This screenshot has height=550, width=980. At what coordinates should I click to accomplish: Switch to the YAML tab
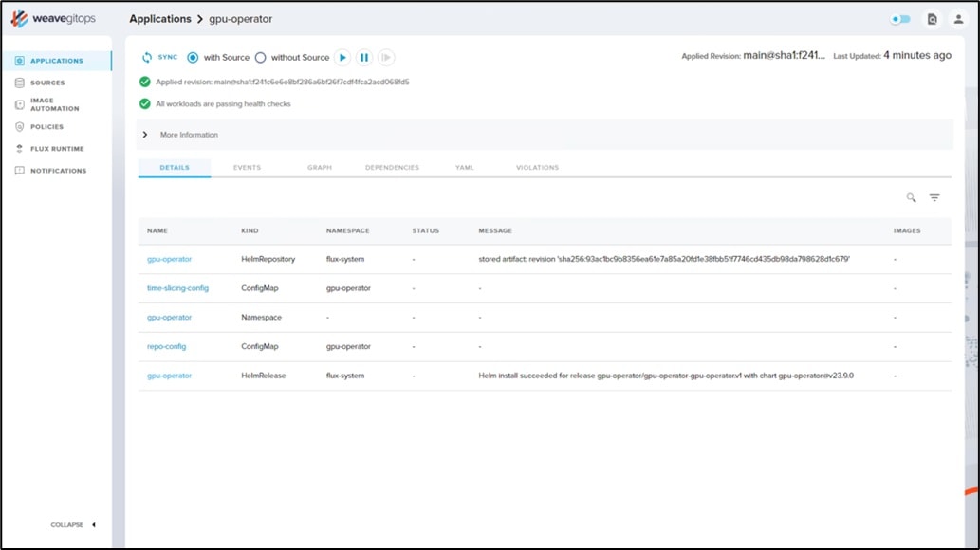click(464, 168)
